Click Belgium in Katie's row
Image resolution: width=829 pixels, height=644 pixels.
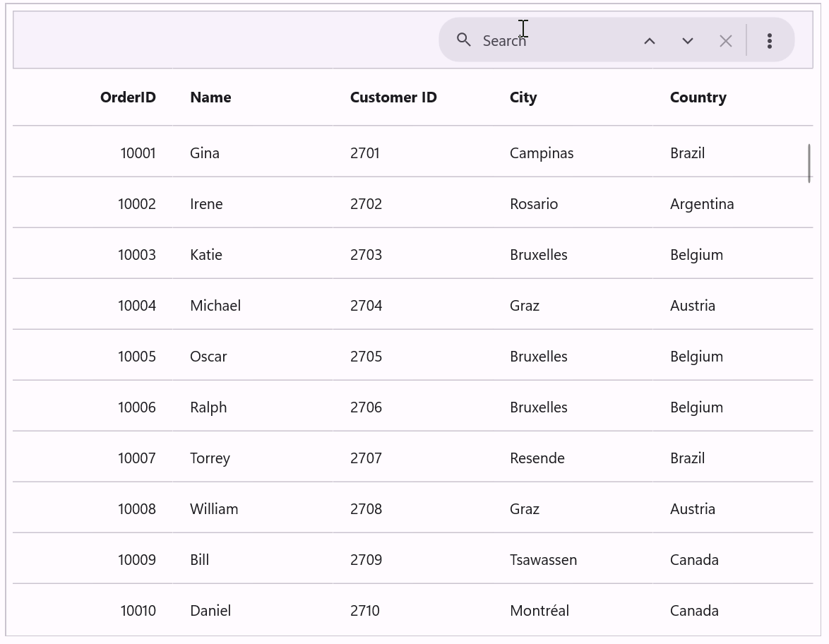coord(696,256)
